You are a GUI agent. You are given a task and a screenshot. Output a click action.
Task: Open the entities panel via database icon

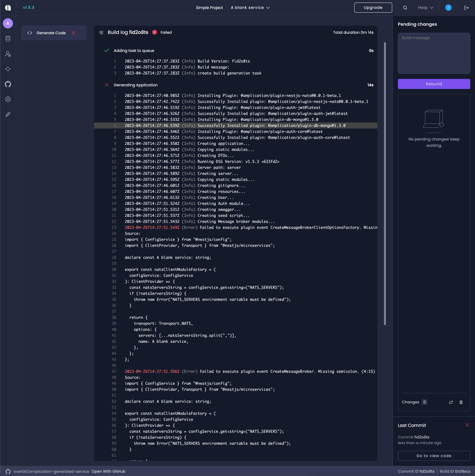(8, 39)
